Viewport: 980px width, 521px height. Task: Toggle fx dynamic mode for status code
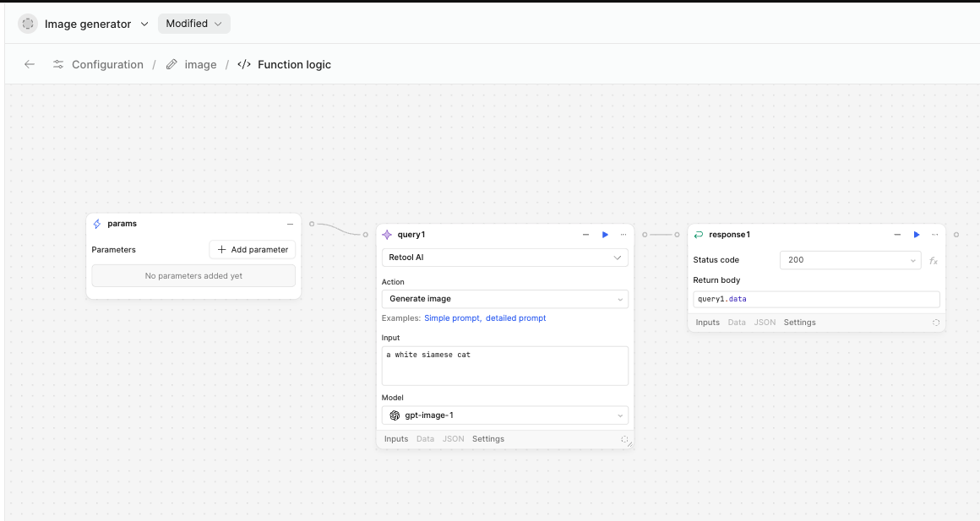[934, 261]
